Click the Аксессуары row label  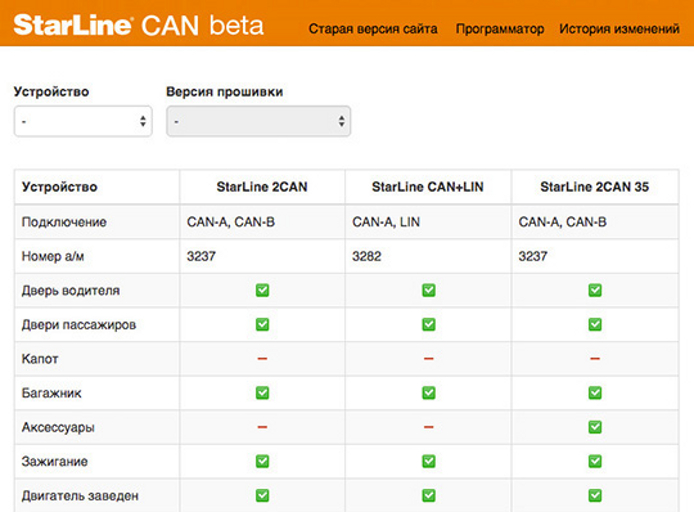point(58,427)
